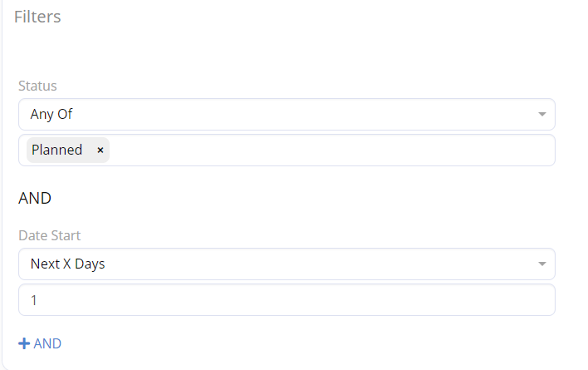Screen dimensions: 588x370
Task: Click the 'Next X Days' selected text
Action: pos(67,264)
